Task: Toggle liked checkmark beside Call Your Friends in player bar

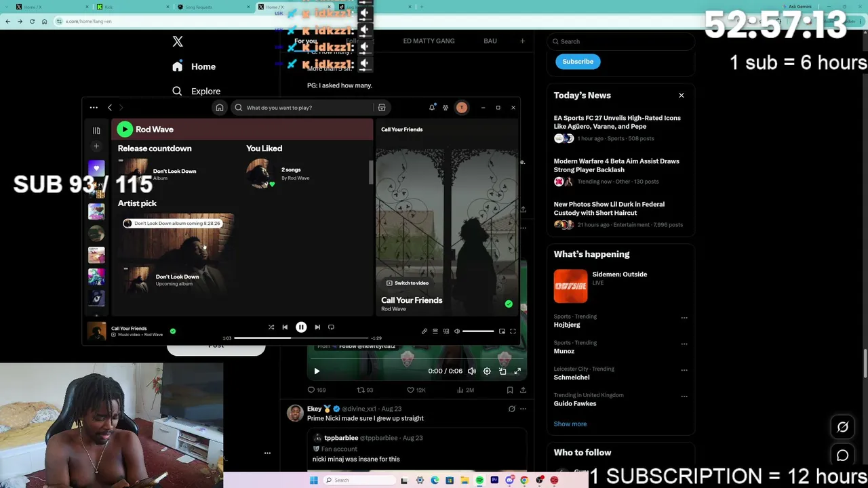Action: pos(173,331)
